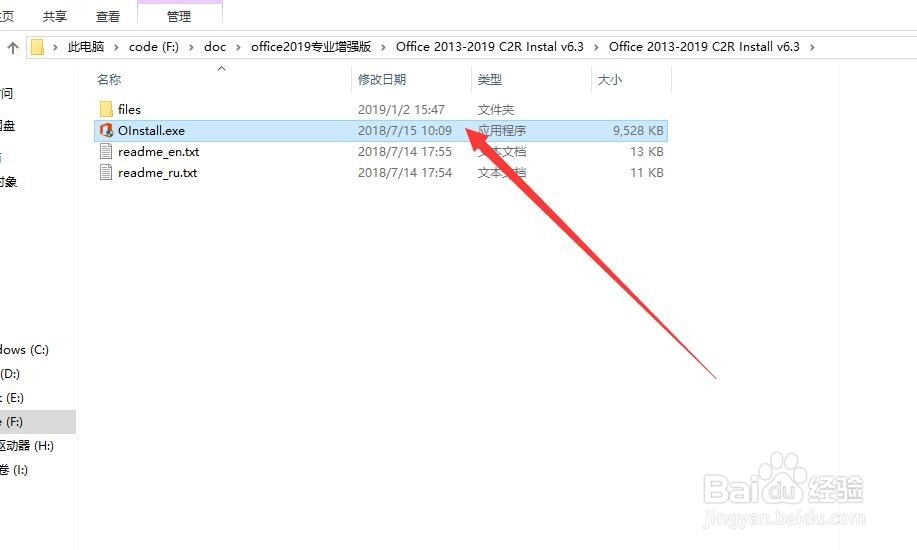Click size value 9,528 KB
Image resolution: width=917 pixels, height=550 pixels.
pyautogui.click(x=638, y=130)
